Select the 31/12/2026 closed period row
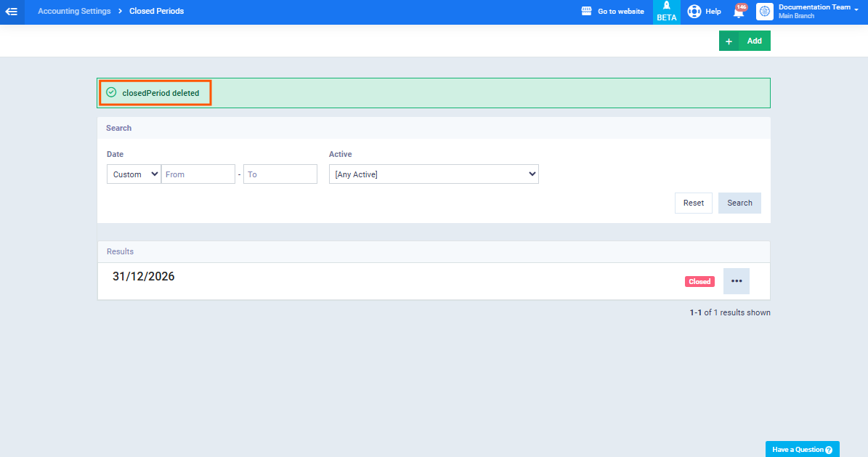 (434, 281)
